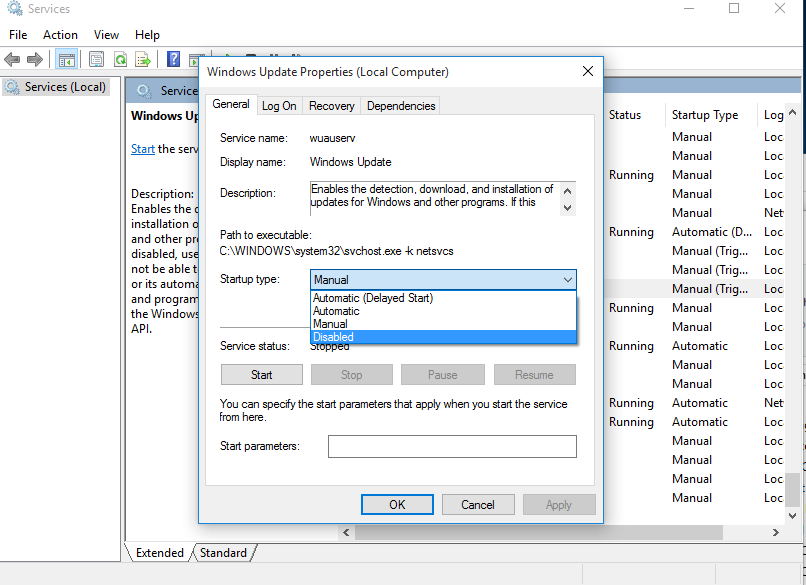Pick Manual in the open startup type list
The image size is (806, 585).
(443, 324)
